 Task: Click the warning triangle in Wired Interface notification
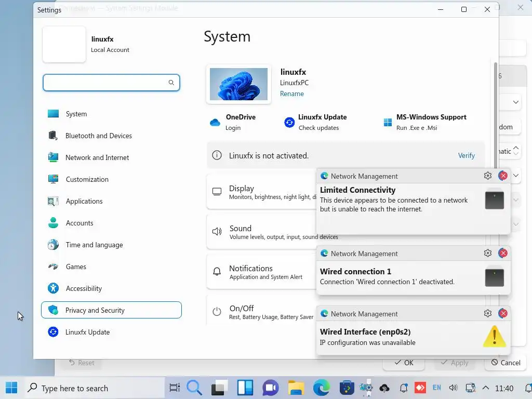pyautogui.click(x=495, y=336)
